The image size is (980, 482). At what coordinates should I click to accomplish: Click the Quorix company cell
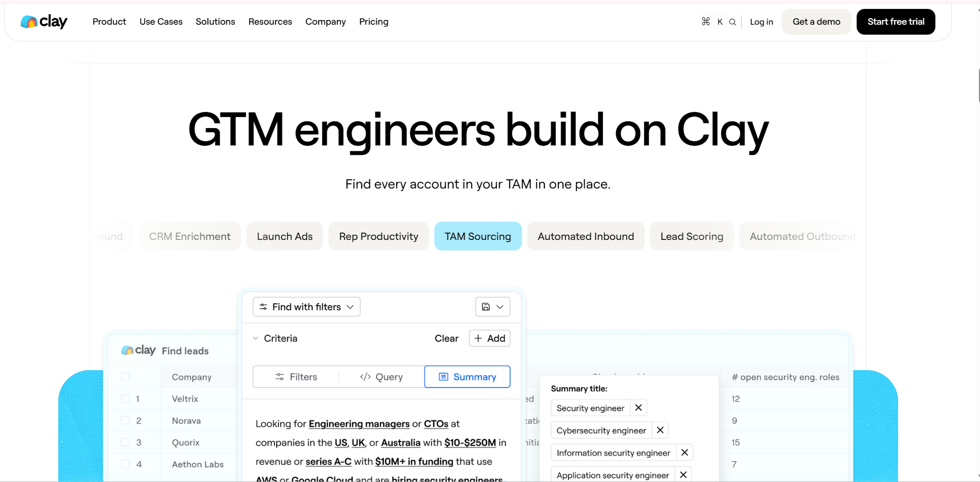186,443
